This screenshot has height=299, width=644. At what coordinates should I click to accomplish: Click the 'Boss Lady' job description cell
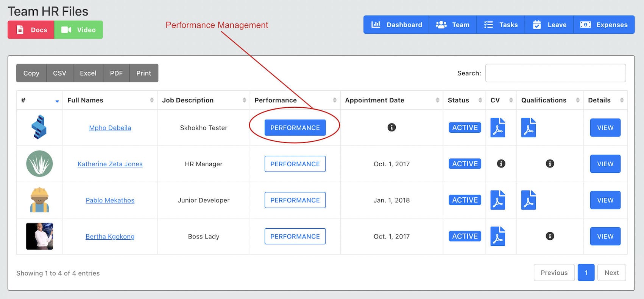point(204,237)
